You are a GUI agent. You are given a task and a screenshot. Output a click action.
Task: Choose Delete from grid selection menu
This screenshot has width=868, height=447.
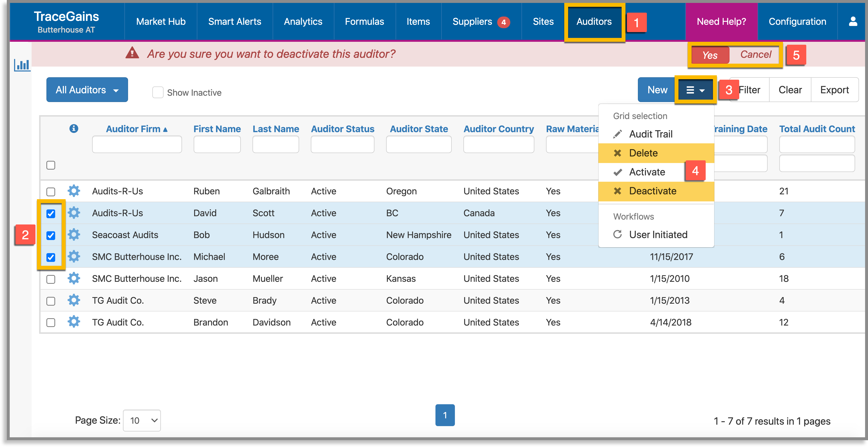point(656,153)
